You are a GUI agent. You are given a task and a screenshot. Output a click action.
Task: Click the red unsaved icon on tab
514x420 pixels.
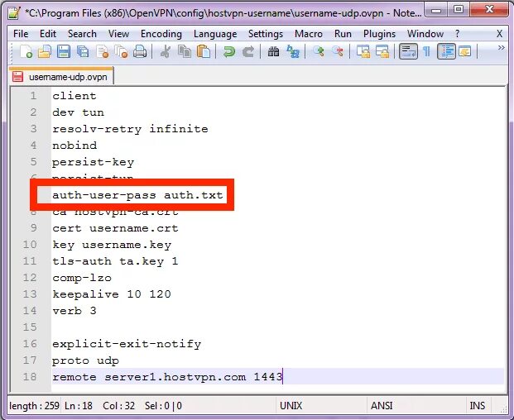pyautogui.click(x=17, y=77)
